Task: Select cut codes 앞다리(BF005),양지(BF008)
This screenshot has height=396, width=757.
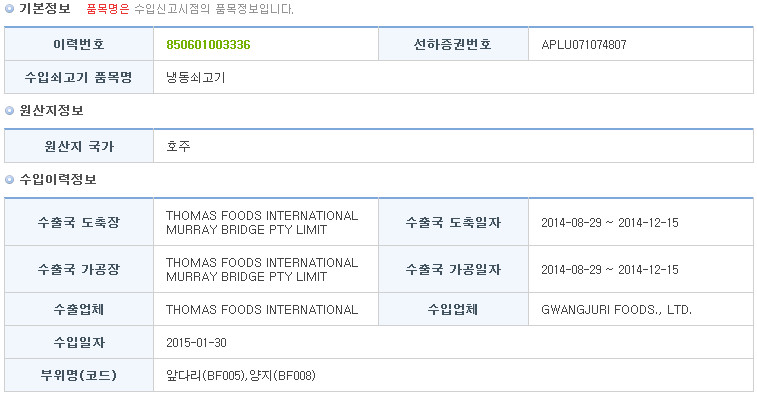Action: click(240, 376)
